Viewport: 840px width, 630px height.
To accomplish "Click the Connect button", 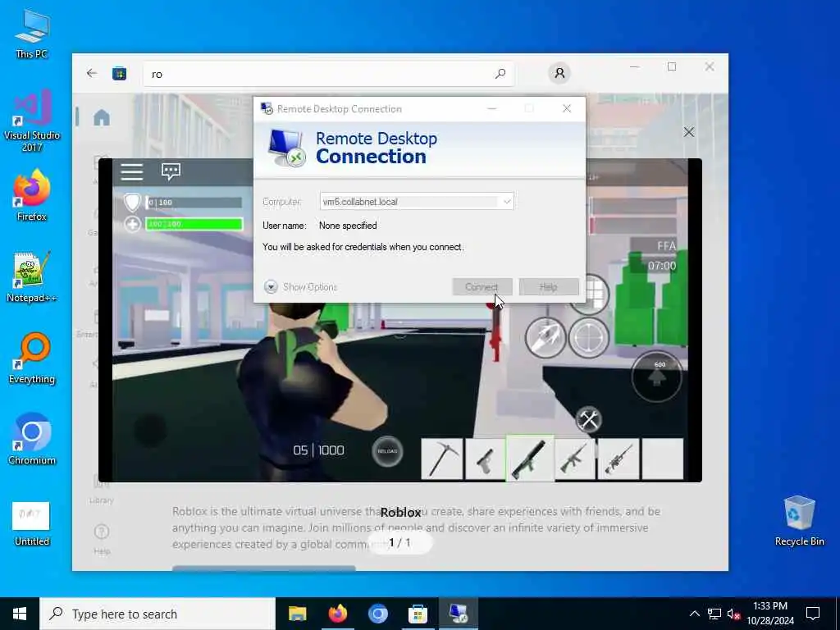I will (x=482, y=286).
